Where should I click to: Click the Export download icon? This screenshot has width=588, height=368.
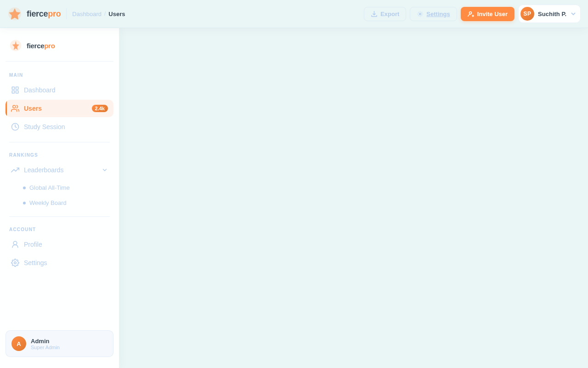(374, 14)
